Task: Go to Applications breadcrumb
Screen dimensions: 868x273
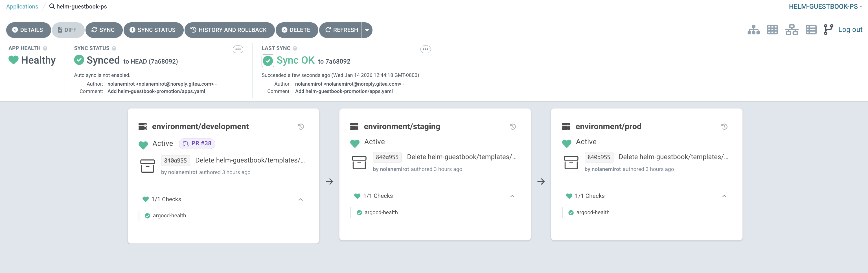Action: point(22,6)
